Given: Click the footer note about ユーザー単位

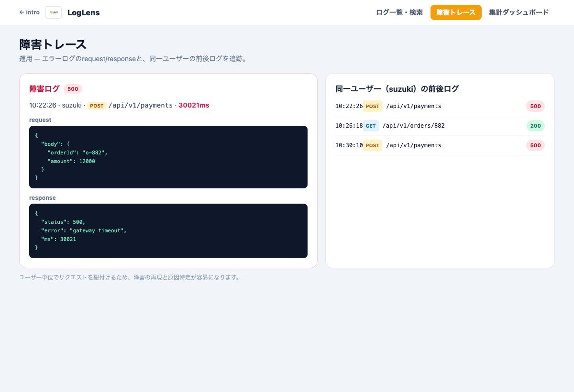Looking at the screenshot, I should click(x=130, y=277).
